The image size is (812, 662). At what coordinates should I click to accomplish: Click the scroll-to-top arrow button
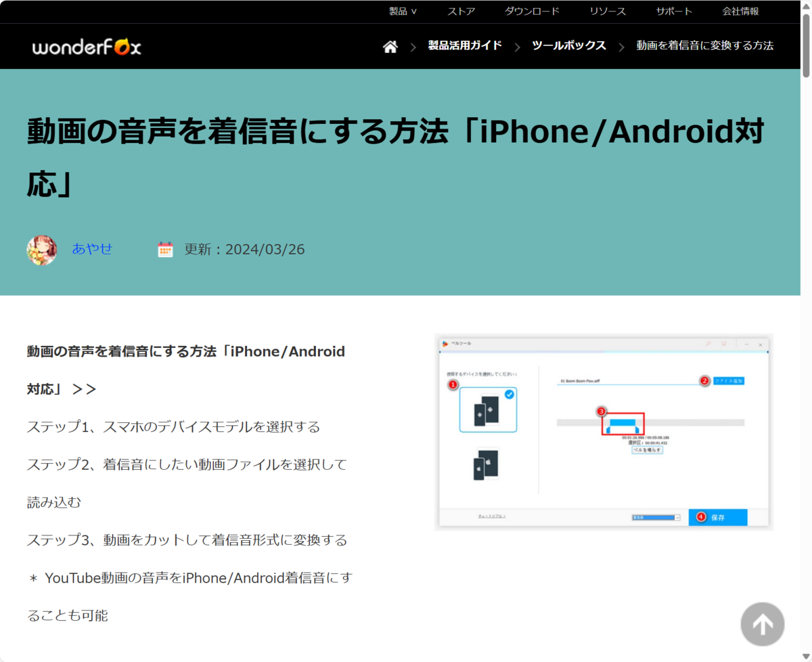763,624
